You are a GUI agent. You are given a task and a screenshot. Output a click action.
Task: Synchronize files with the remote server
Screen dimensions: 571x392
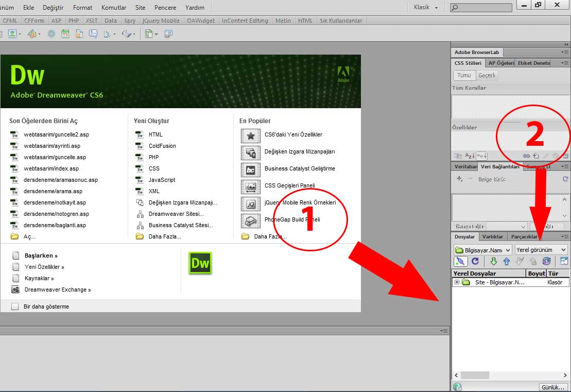[x=546, y=261]
